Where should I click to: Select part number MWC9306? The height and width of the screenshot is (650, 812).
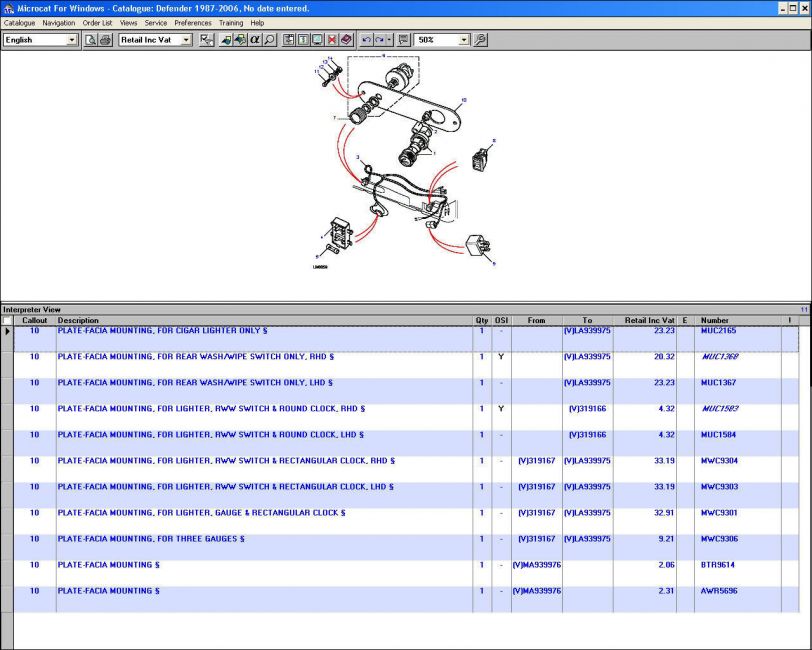click(x=719, y=539)
